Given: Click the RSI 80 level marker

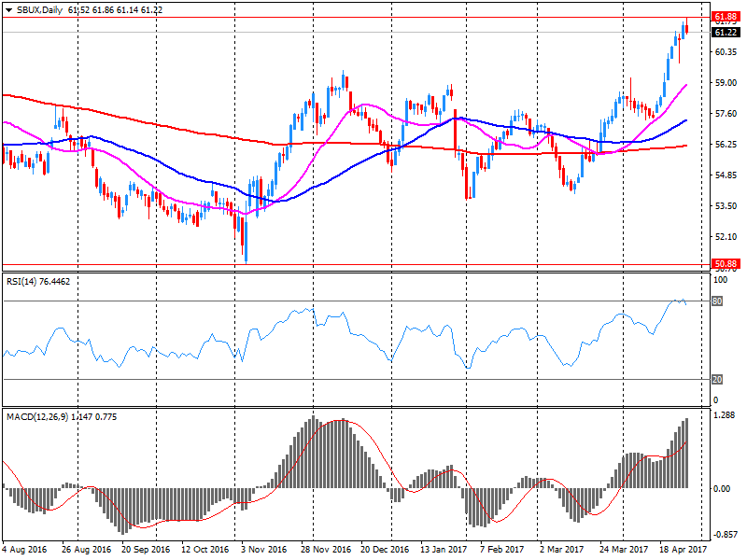Looking at the screenshot, I should coord(717,301).
